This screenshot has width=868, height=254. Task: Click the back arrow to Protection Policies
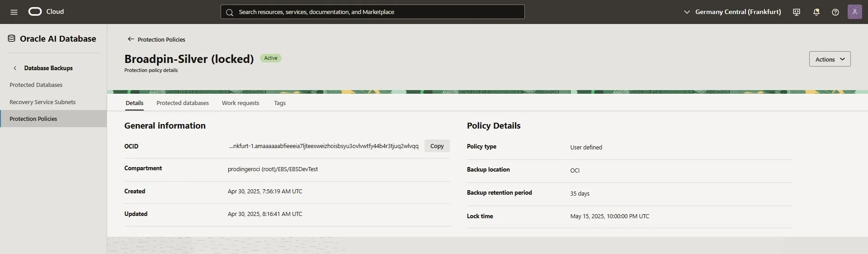(131, 39)
